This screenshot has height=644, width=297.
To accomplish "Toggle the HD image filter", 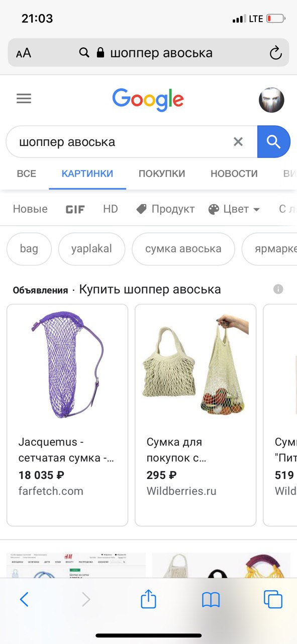I will 111,209.
